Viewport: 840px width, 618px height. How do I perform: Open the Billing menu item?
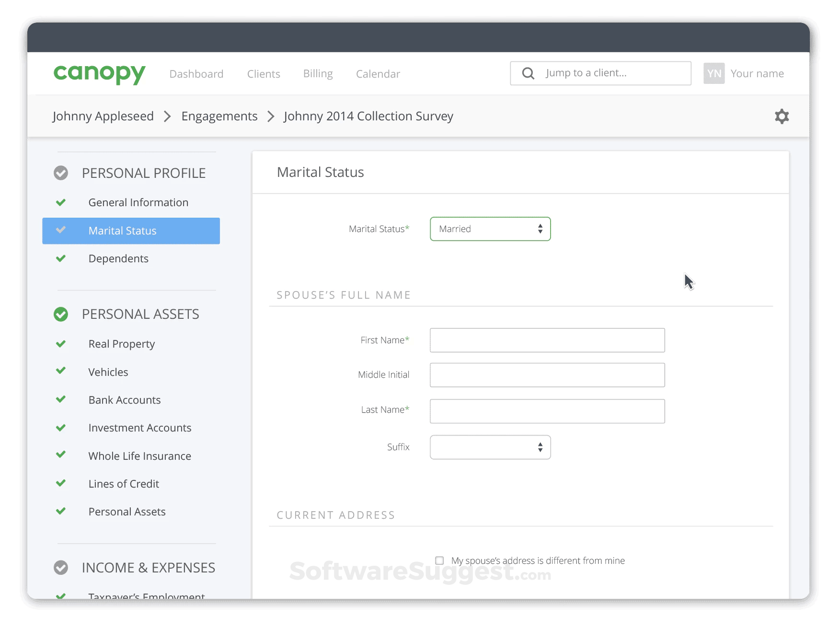tap(318, 73)
